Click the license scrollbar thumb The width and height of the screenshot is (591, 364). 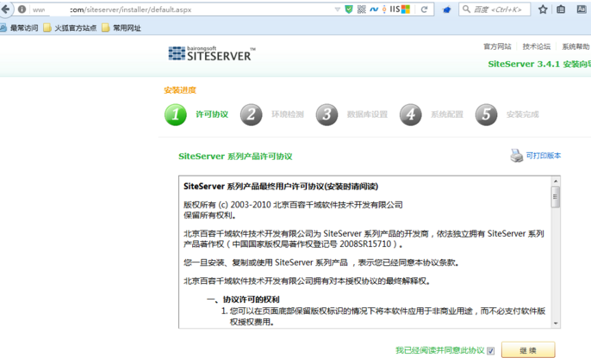556,196
